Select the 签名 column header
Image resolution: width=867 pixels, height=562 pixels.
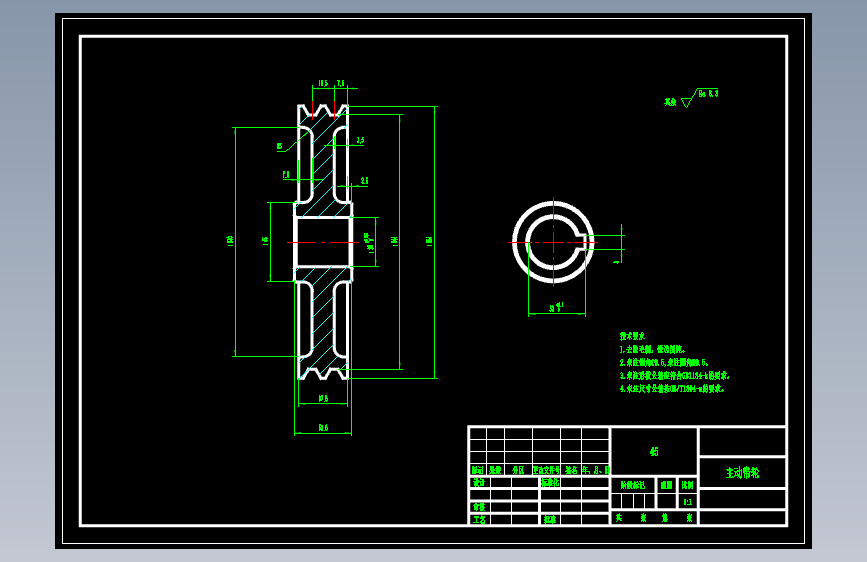click(571, 470)
